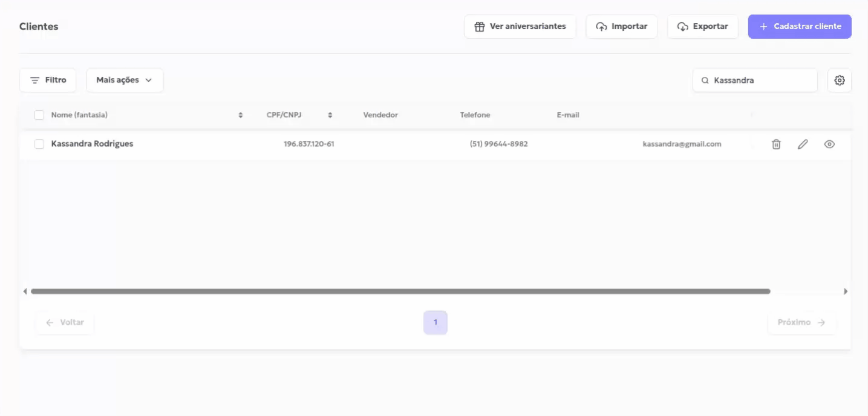The image size is (868, 416).
Task: Go back with the Voltar button
Action: (x=65, y=322)
